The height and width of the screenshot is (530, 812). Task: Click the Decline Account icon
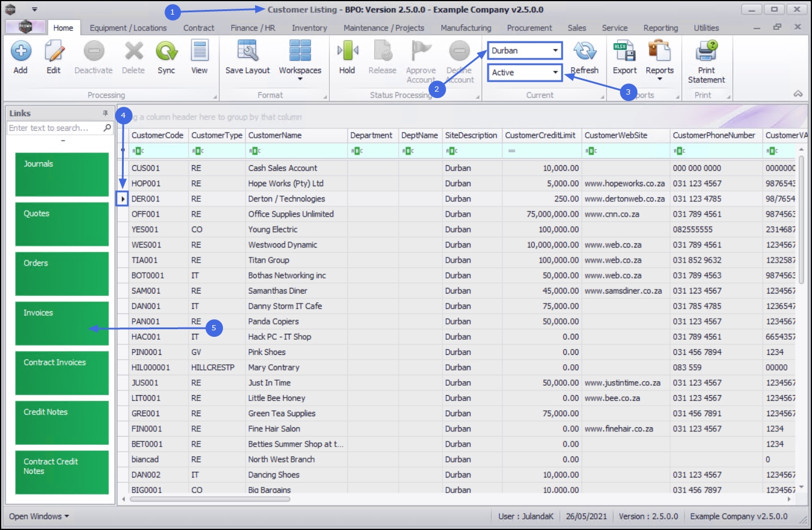tap(459, 51)
